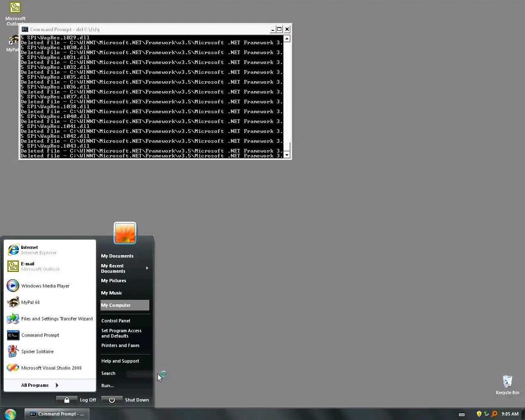Open My Documents
525x420 pixels.
point(117,256)
